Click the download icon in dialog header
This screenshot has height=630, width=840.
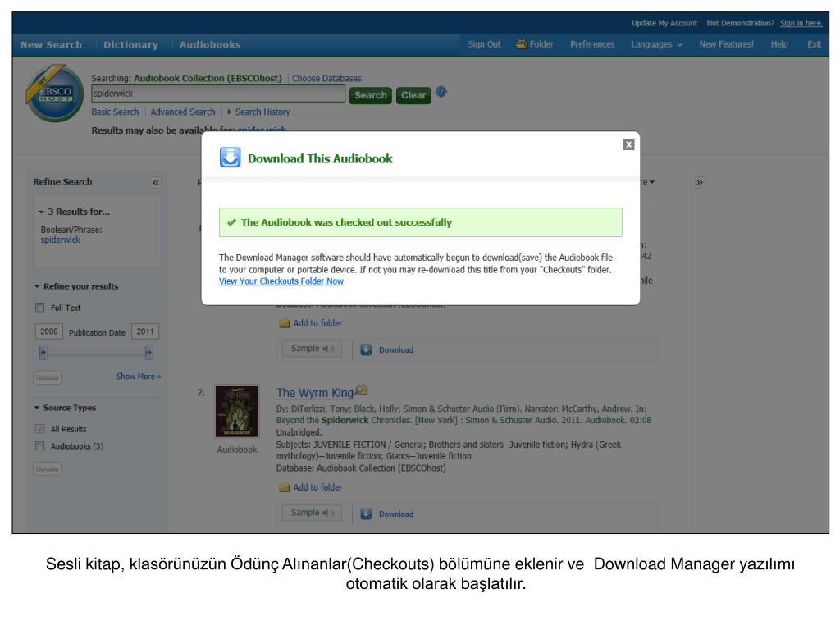(230, 157)
